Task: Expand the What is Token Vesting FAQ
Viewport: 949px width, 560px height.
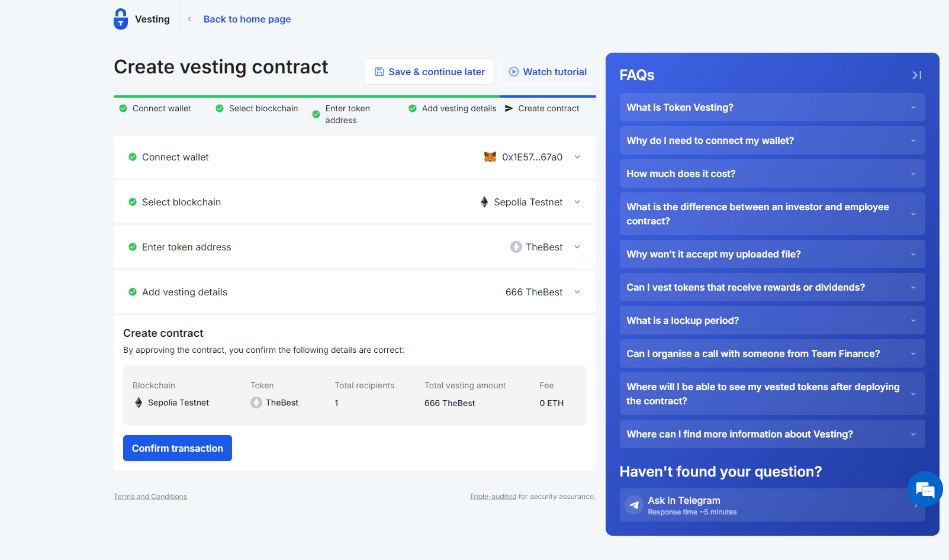Action: [771, 107]
